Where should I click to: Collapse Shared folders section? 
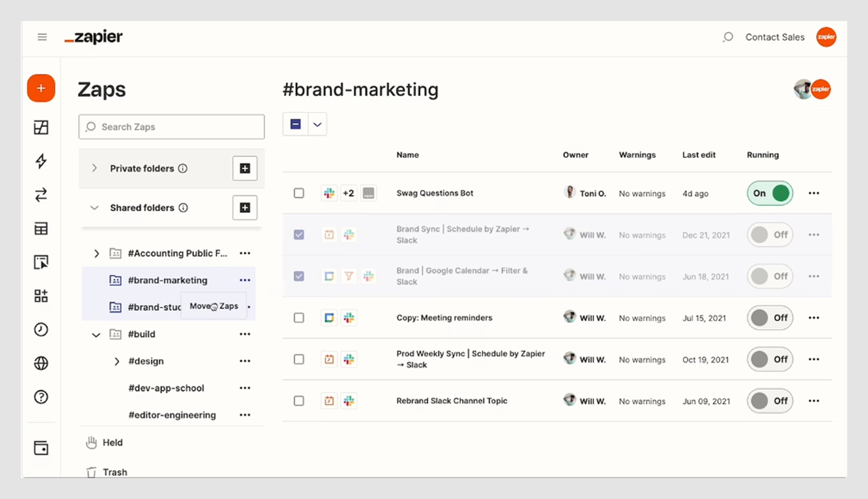point(95,208)
